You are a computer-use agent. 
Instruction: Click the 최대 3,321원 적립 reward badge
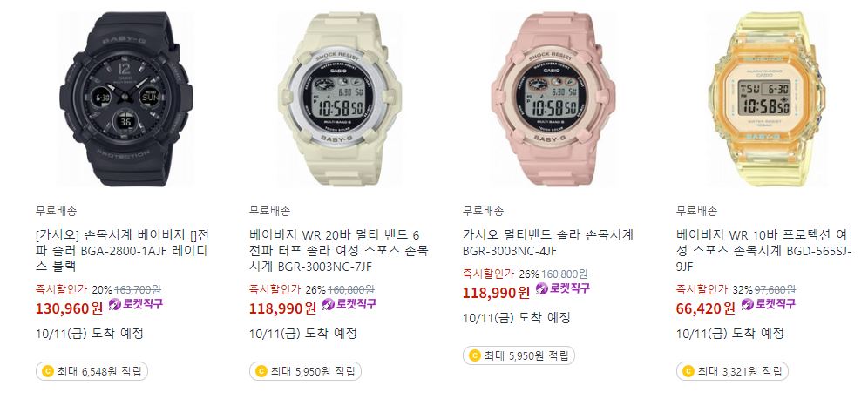tap(732, 371)
